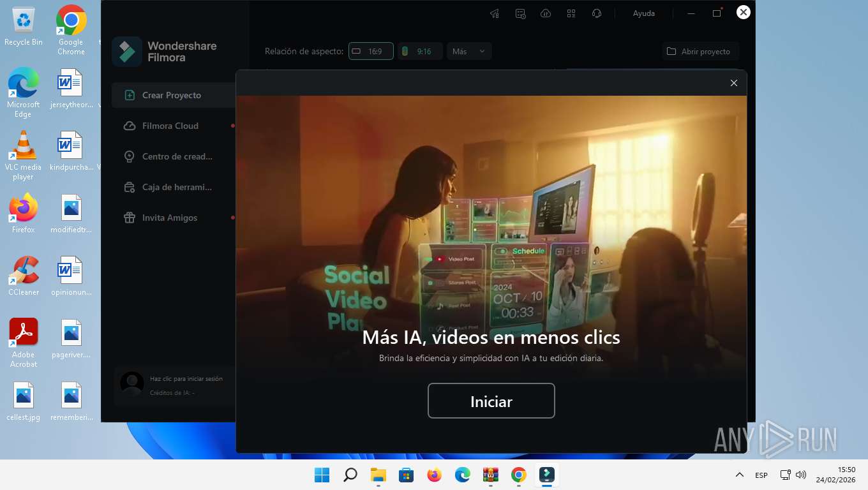Viewport: 868px width, 490px height.
Task: Open the grid apps icon in title bar
Action: click(x=571, y=13)
